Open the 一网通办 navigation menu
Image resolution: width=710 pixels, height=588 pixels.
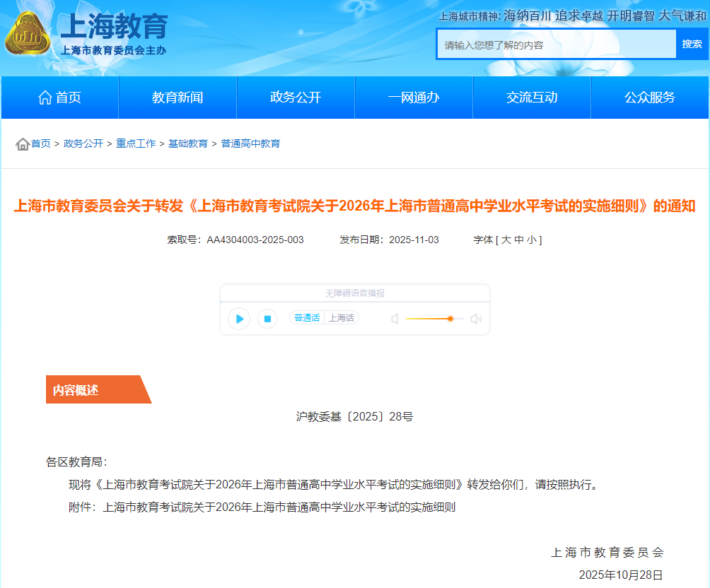point(414,97)
